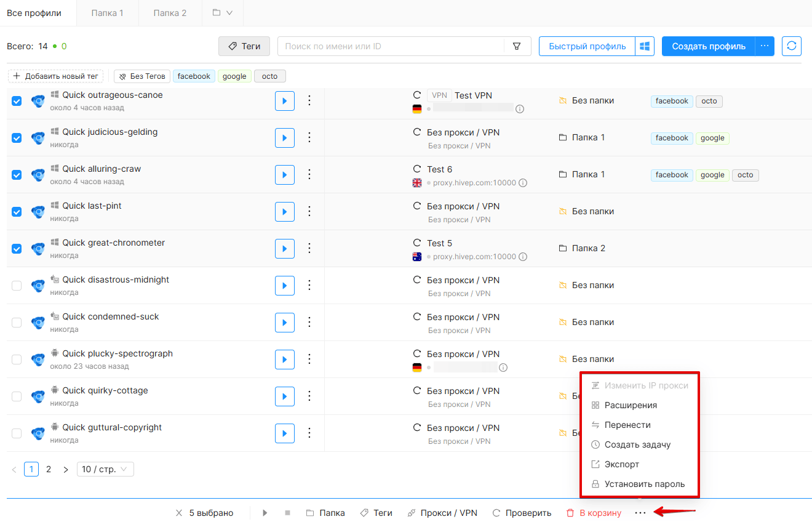Screen dimensions: 812x527
Task: Click the Создать профиль button
Action: coord(709,46)
